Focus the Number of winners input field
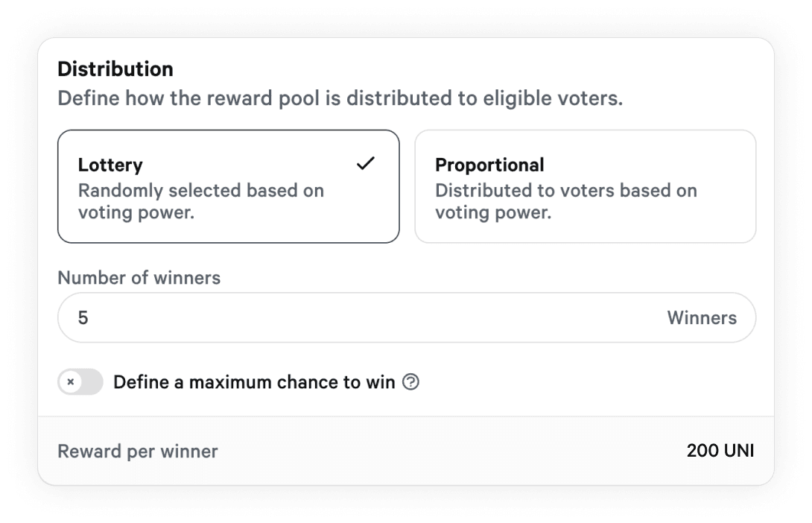The width and height of the screenshot is (812, 523). [x=407, y=317]
